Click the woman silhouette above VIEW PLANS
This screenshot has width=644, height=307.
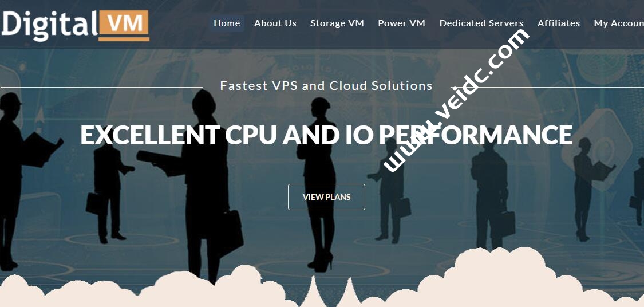(318, 181)
